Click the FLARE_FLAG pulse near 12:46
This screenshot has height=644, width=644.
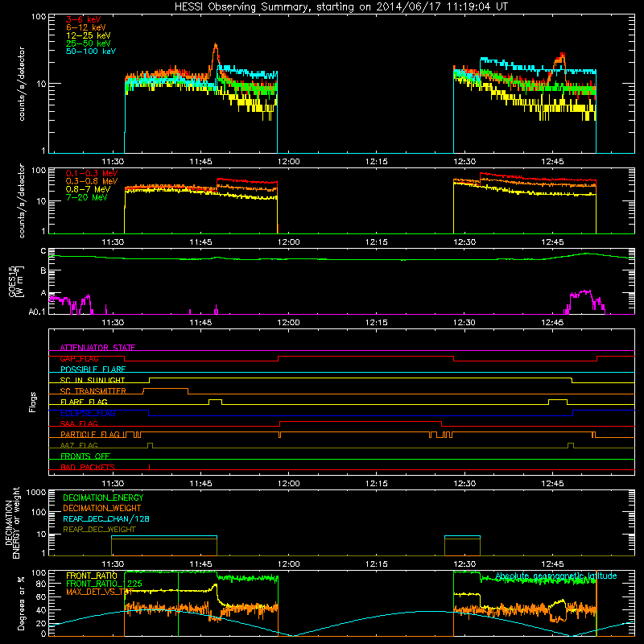558,401
